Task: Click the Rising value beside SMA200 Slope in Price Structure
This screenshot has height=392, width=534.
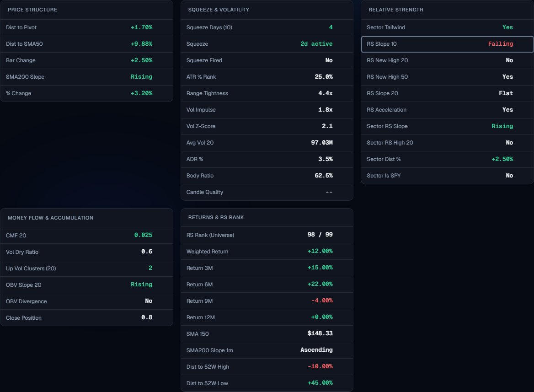Action: click(x=141, y=77)
